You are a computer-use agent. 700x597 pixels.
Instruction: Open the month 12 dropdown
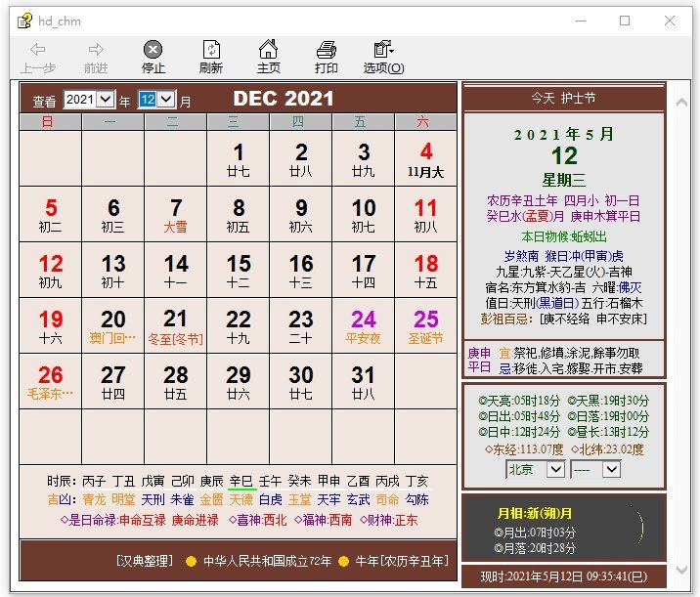[x=166, y=99]
